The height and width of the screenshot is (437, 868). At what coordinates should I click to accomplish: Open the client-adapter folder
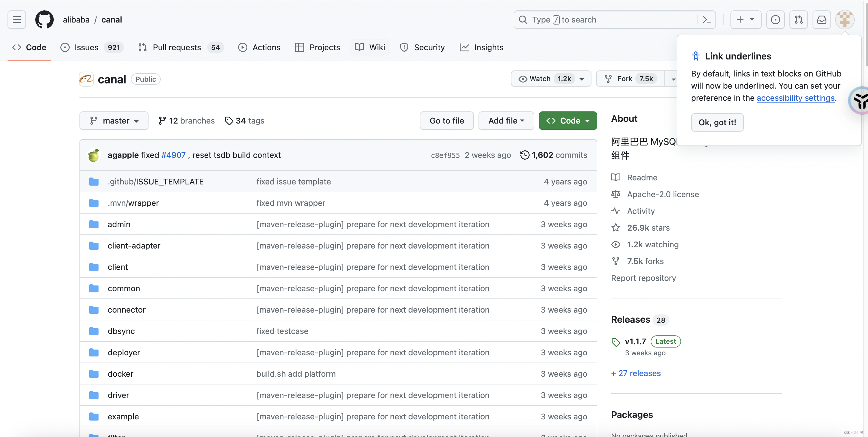(134, 246)
